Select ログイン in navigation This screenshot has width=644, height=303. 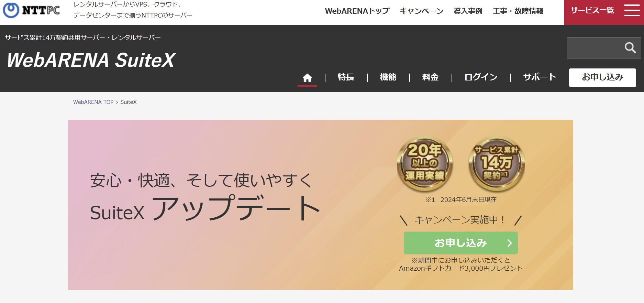click(481, 77)
